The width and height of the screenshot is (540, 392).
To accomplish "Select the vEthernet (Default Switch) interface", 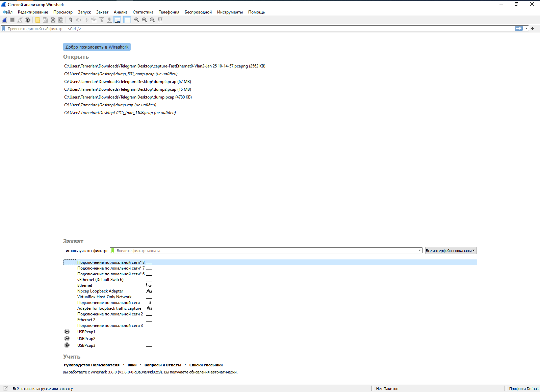I will click(x=270, y=280).
